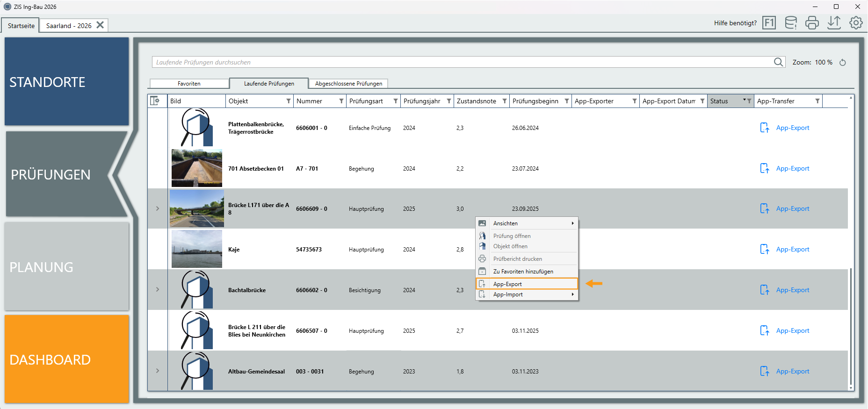Click the import/export arrows icon
Viewport: 868px width, 409px height.
coord(834,23)
